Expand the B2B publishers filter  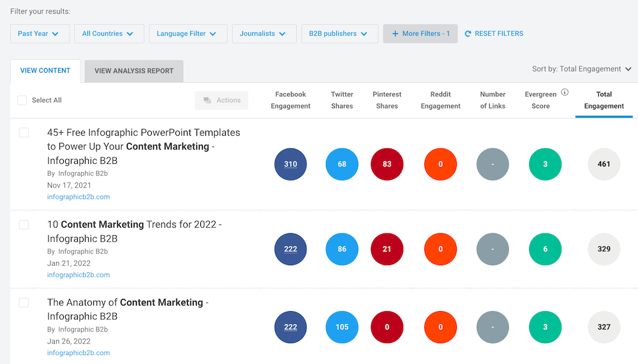(x=339, y=34)
